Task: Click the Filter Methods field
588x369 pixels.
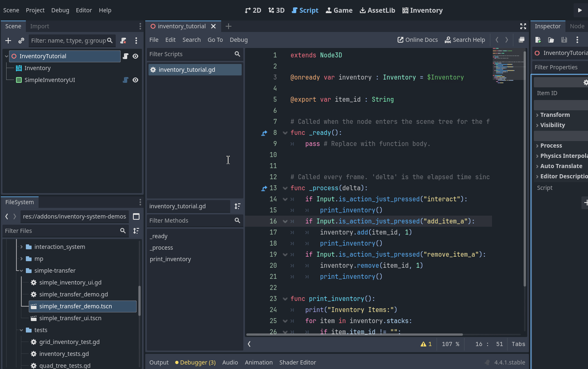Action: point(195,221)
